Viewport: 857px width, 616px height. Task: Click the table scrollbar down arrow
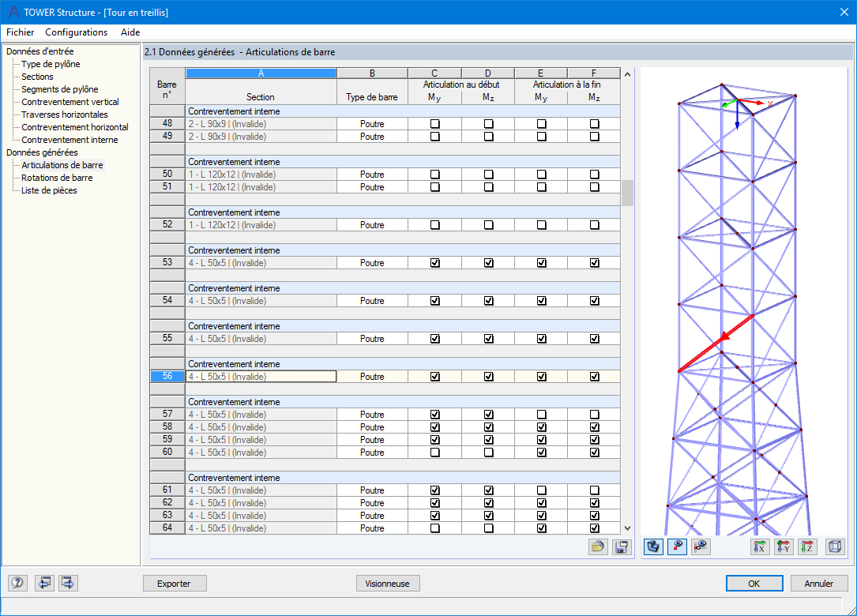(x=627, y=528)
